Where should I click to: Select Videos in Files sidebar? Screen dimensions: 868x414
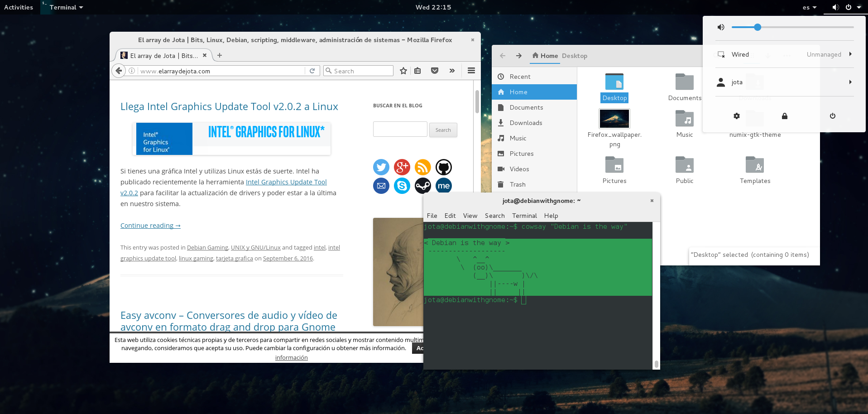tap(534, 169)
